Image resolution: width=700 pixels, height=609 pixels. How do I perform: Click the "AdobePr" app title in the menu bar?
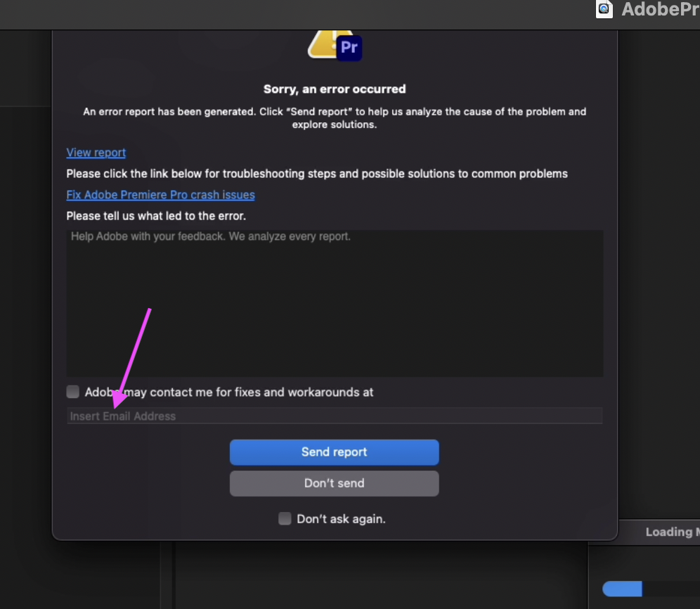(x=661, y=9)
